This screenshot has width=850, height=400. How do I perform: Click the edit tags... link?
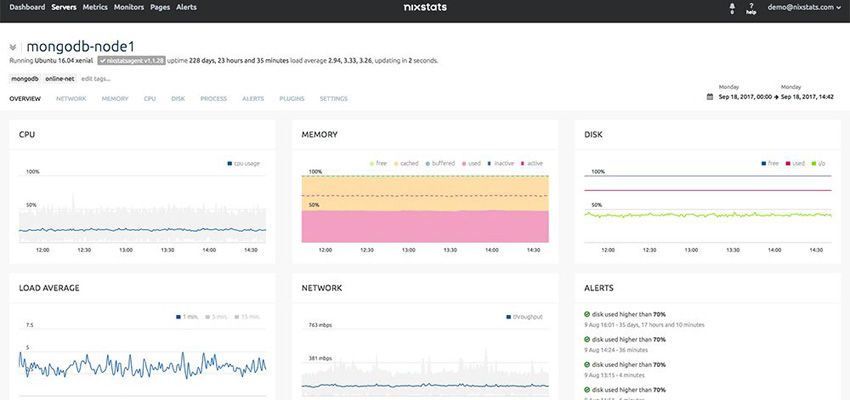click(96, 79)
